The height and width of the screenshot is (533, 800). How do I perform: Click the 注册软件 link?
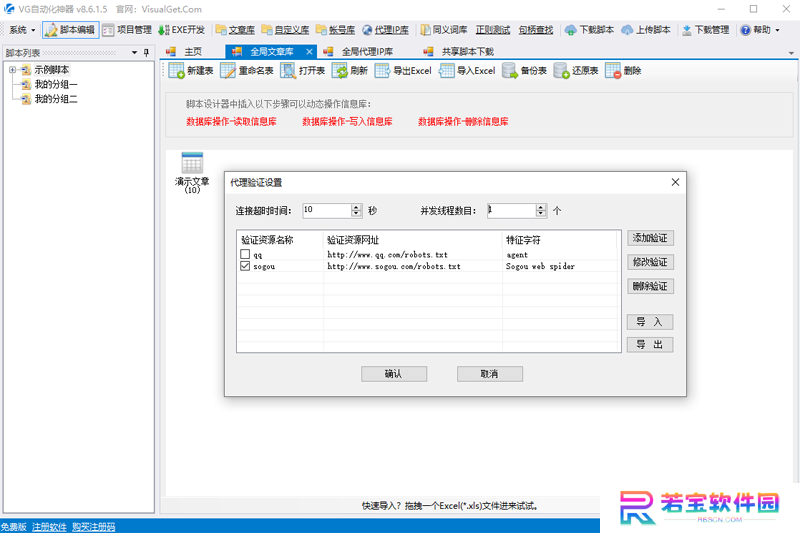click(x=49, y=527)
